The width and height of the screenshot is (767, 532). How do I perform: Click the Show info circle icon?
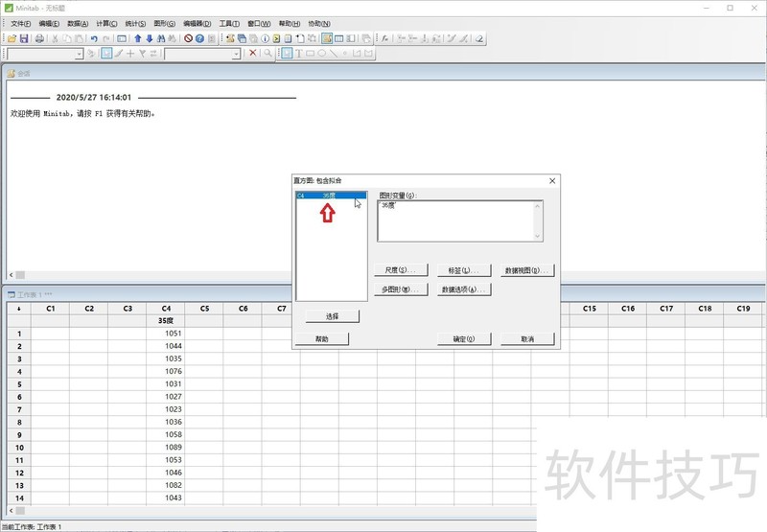click(x=266, y=38)
